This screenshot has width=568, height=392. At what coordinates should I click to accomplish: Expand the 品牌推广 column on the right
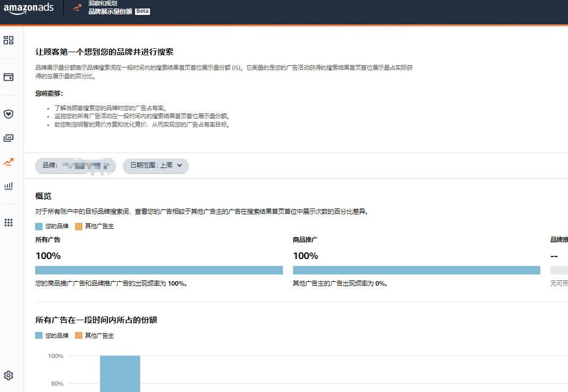[558, 239]
